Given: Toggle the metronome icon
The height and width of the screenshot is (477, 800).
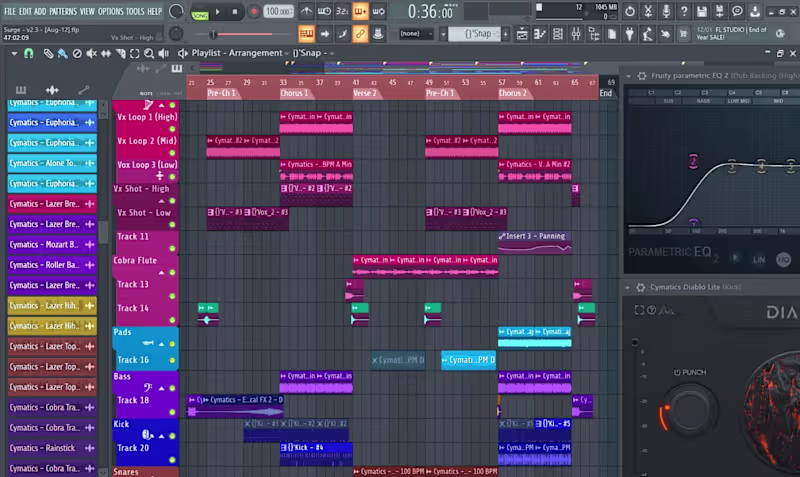Looking at the screenshot, I should (x=306, y=11).
